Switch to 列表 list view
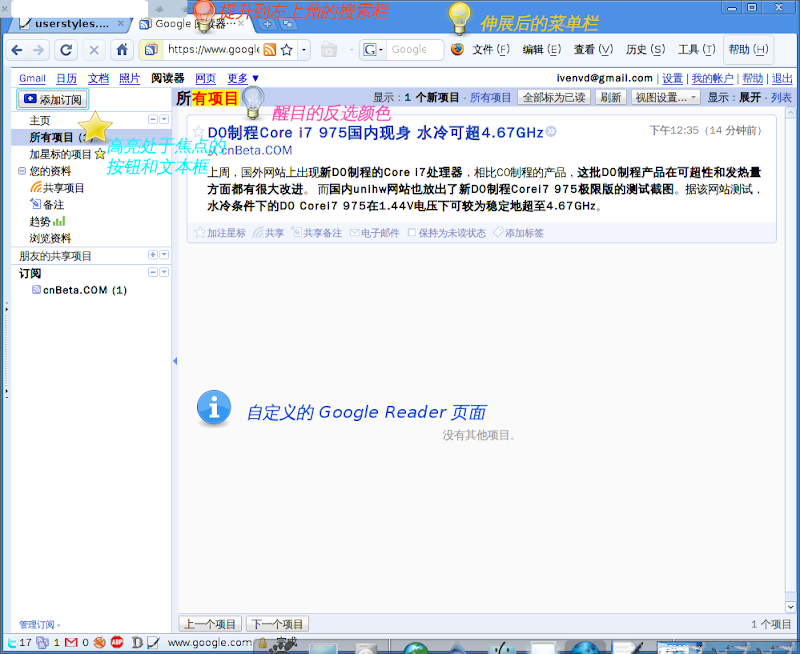This screenshot has height=654, width=800. (x=781, y=97)
